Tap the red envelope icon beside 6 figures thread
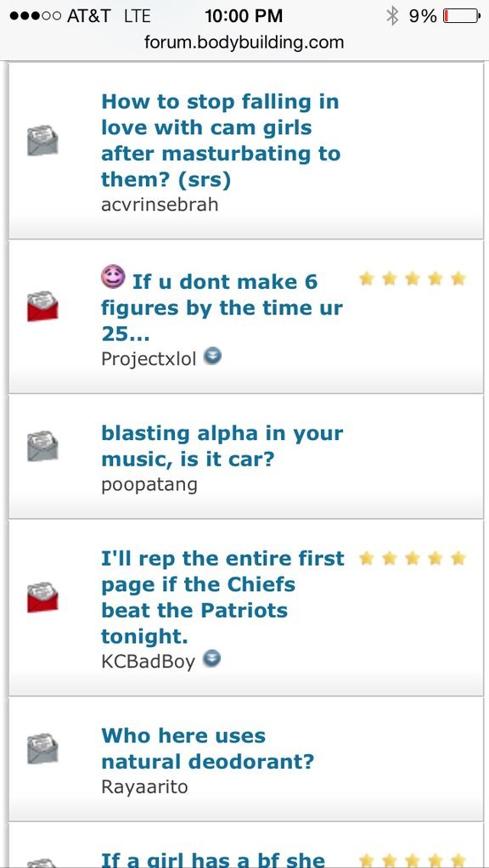 point(42,306)
